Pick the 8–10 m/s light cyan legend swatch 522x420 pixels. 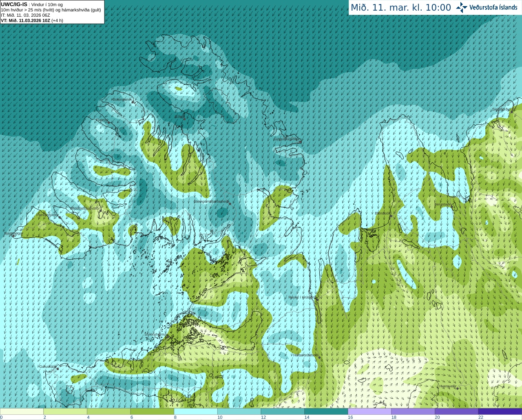196,411
